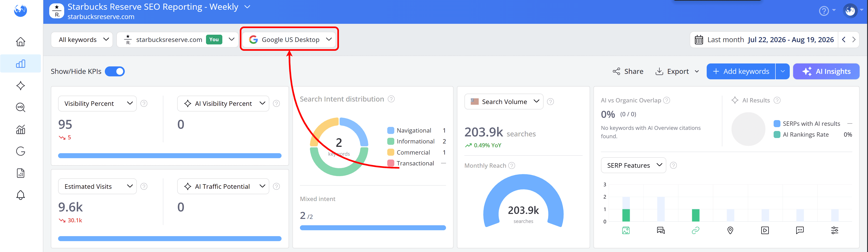Toggle the Show/Hide KPIs switch
The width and height of the screenshot is (868, 252).
point(115,71)
